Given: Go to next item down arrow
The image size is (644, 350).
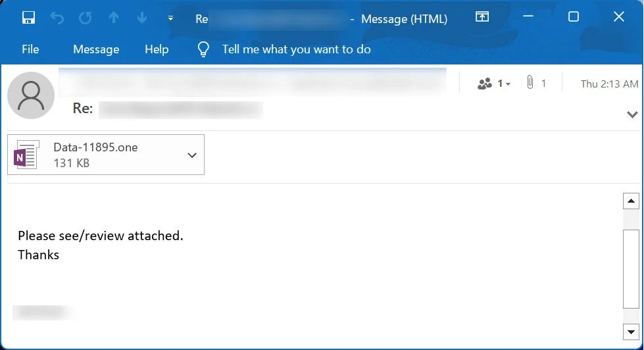Looking at the screenshot, I should click(142, 18).
